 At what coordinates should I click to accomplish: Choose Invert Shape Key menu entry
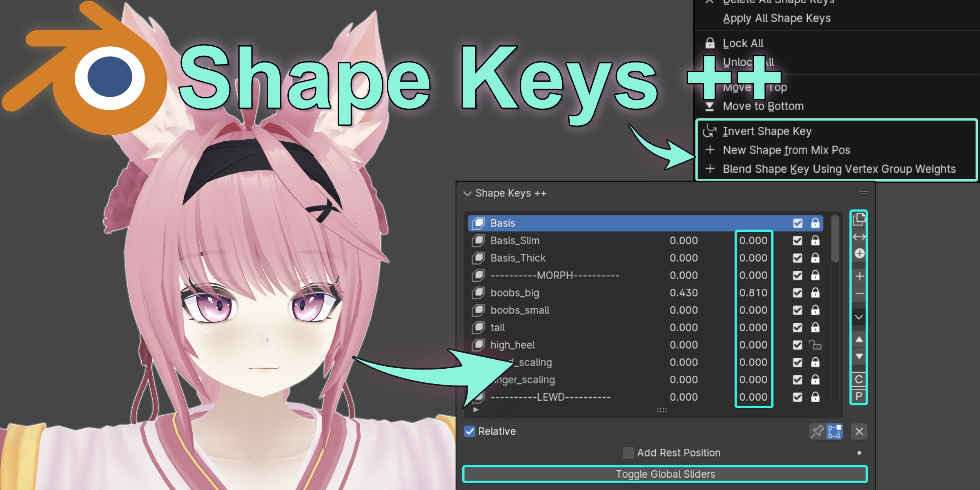767,131
